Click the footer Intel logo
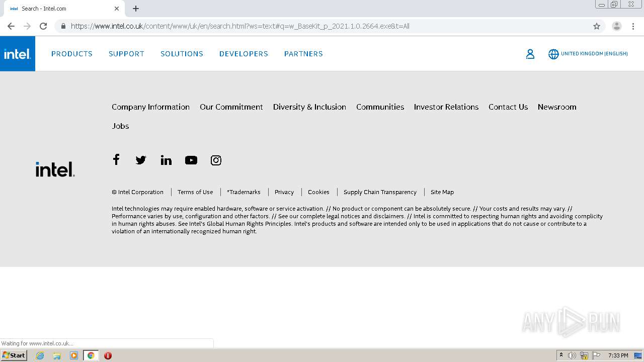Image resolution: width=644 pixels, height=362 pixels. (x=55, y=169)
